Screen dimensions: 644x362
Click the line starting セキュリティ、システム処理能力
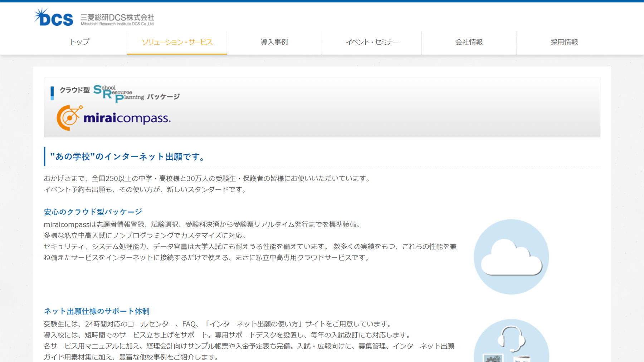(250, 247)
